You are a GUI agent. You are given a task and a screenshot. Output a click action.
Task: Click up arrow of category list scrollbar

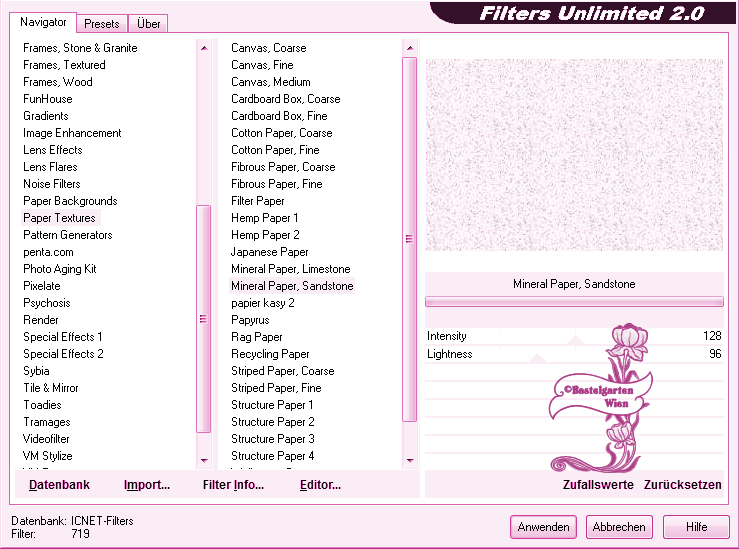204,48
